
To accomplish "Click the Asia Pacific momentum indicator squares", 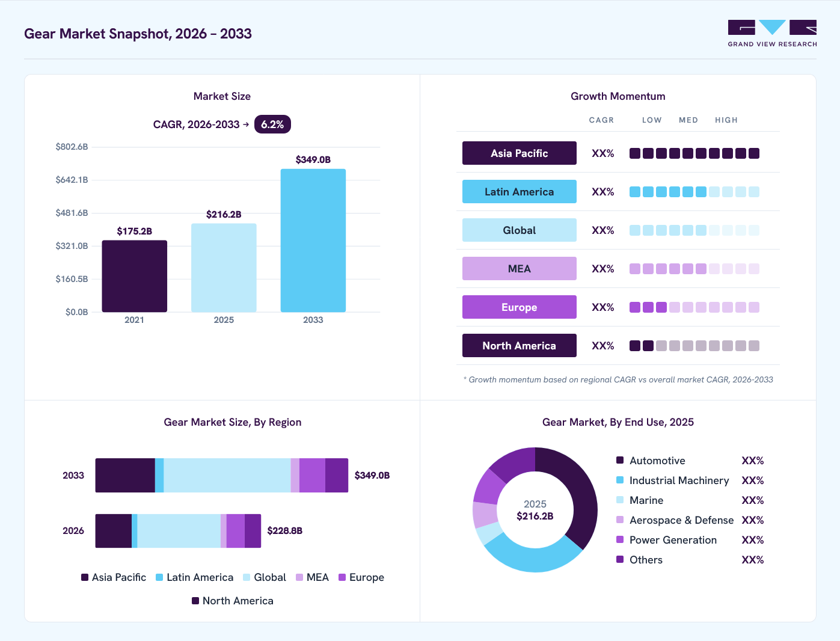I will (694, 153).
